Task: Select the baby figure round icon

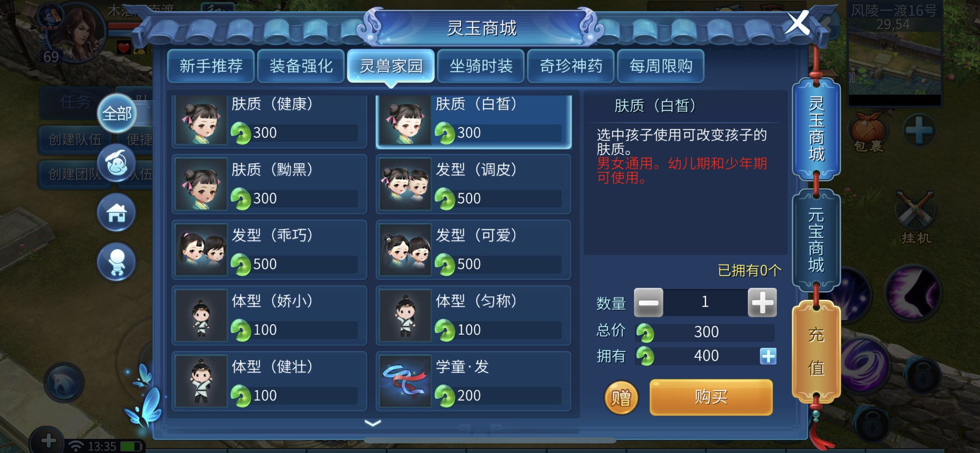Action: click(117, 262)
